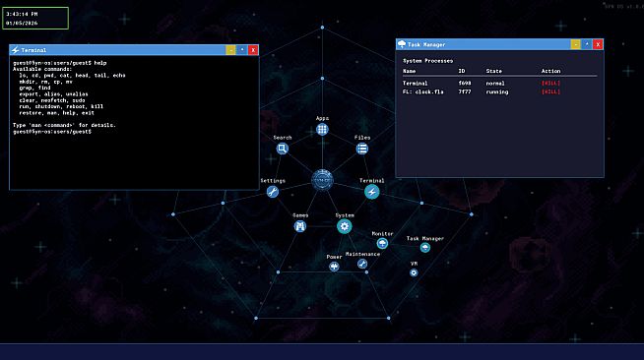Close the Task Manager window
Image resolution: width=644 pixels, height=360 pixels.
[598, 44]
